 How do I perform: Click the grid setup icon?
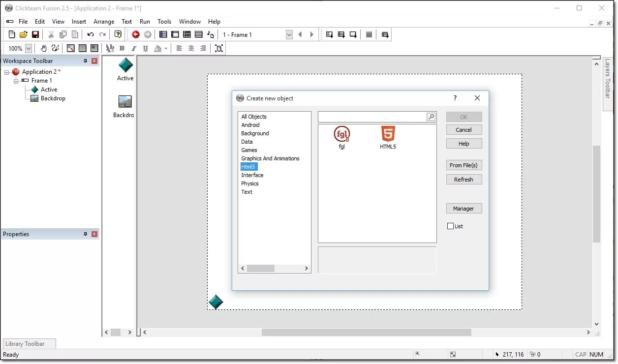pos(71,48)
